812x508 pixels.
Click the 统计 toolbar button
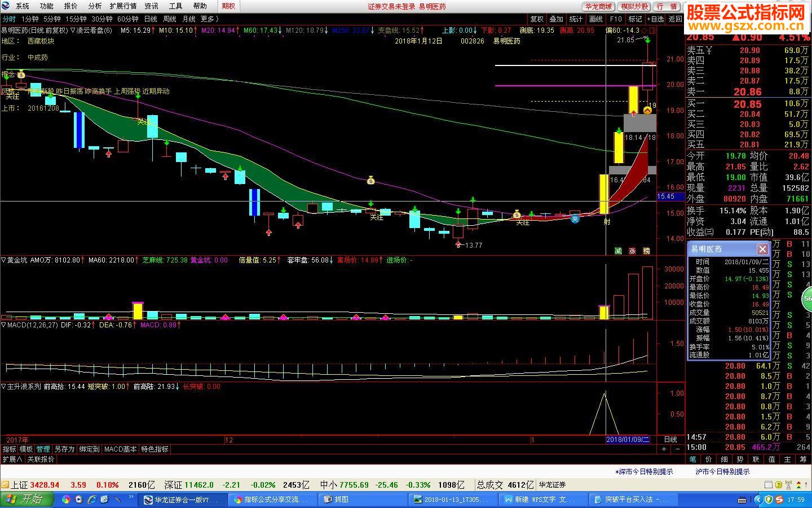[576, 19]
